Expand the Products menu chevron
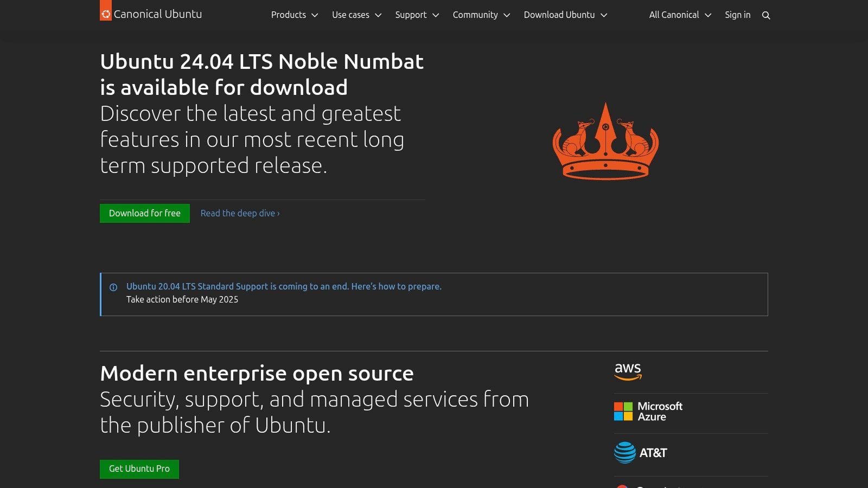Image resolution: width=868 pixels, height=488 pixels. [315, 15]
